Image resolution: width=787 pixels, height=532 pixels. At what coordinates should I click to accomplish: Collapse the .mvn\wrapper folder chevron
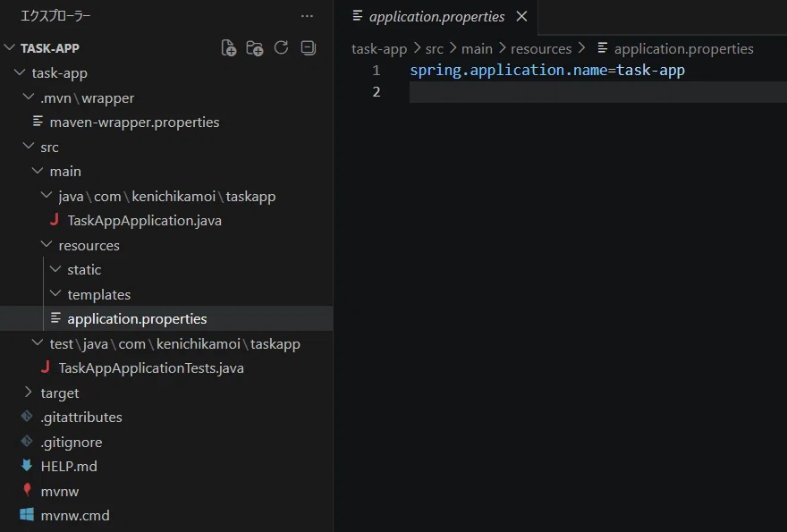coord(29,97)
